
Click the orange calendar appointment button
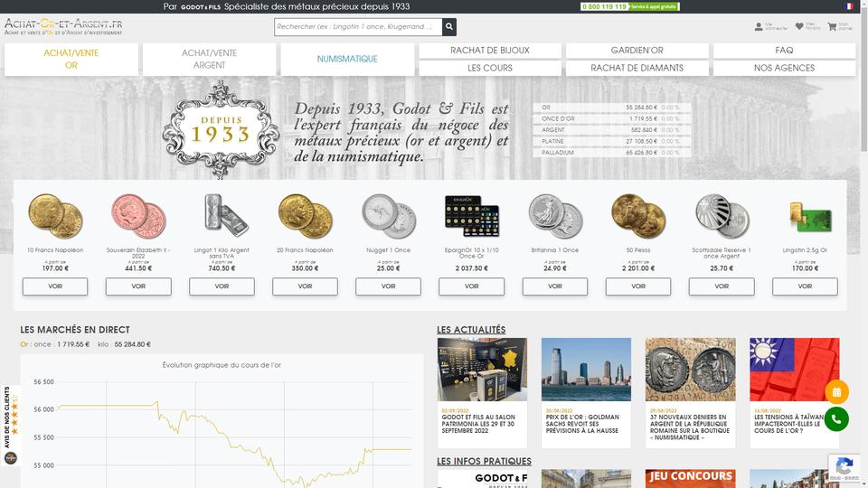point(836,391)
